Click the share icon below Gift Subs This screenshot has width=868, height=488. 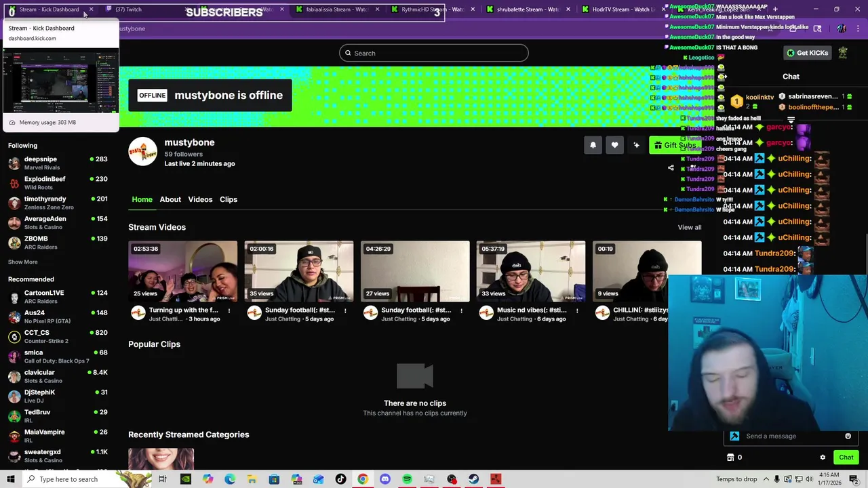pos(671,168)
